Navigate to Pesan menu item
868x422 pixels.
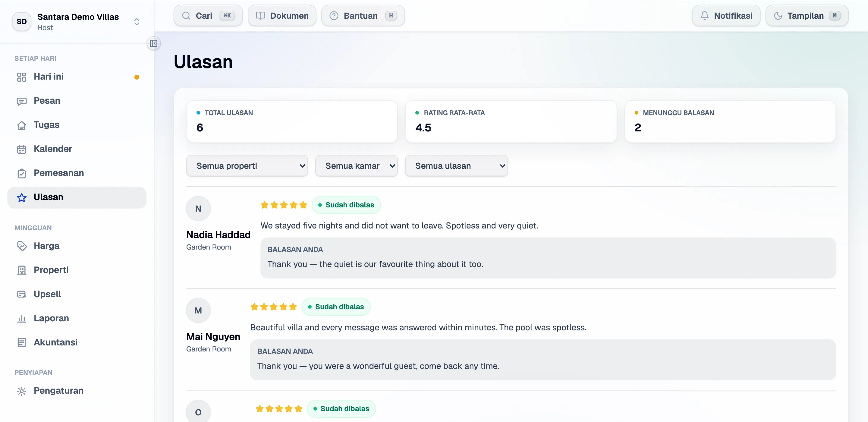pyautogui.click(x=77, y=101)
